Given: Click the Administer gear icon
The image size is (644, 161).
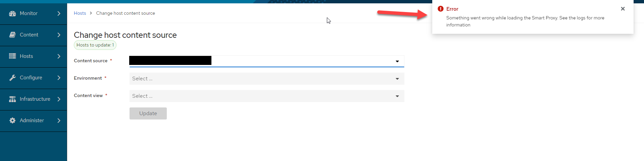Looking at the screenshot, I should coord(12,120).
